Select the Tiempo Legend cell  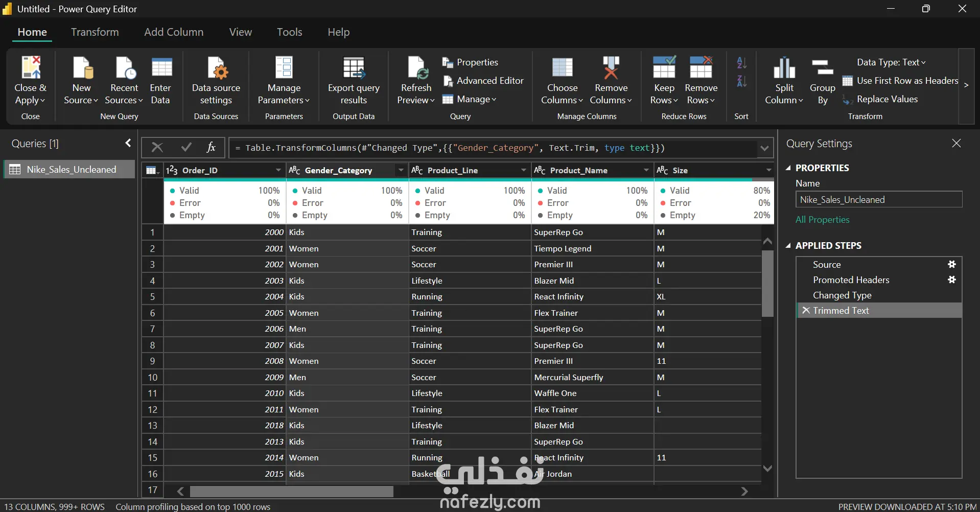click(x=593, y=248)
